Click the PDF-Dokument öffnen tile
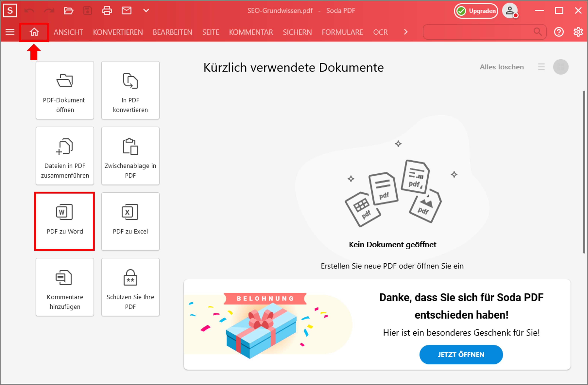 tap(65, 90)
